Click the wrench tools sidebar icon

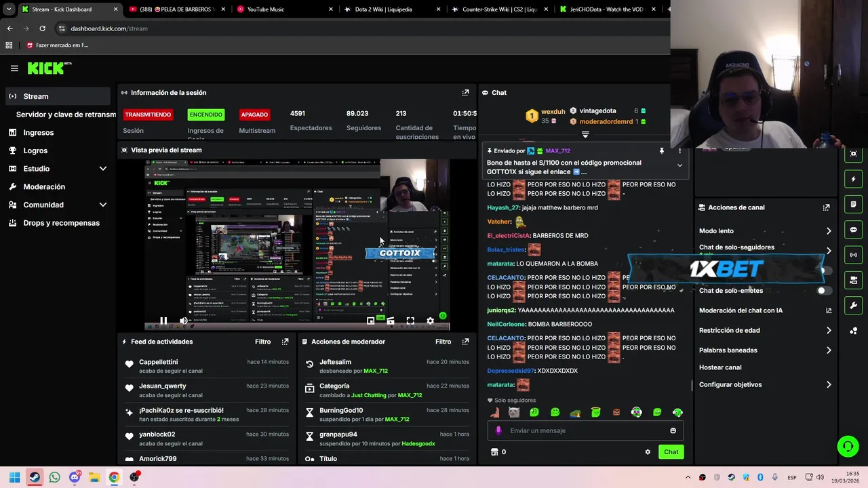click(x=853, y=305)
